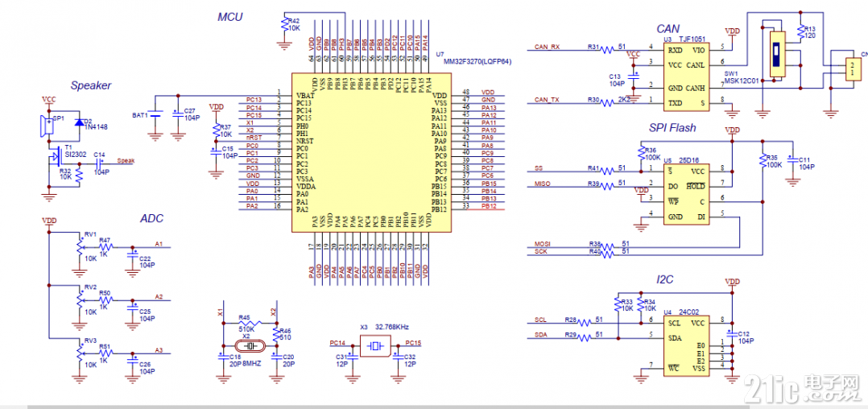This screenshot has height=409, width=868.
Task: Click the 32.768KHz crystal value text
Action: pyautogui.click(x=392, y=328)
